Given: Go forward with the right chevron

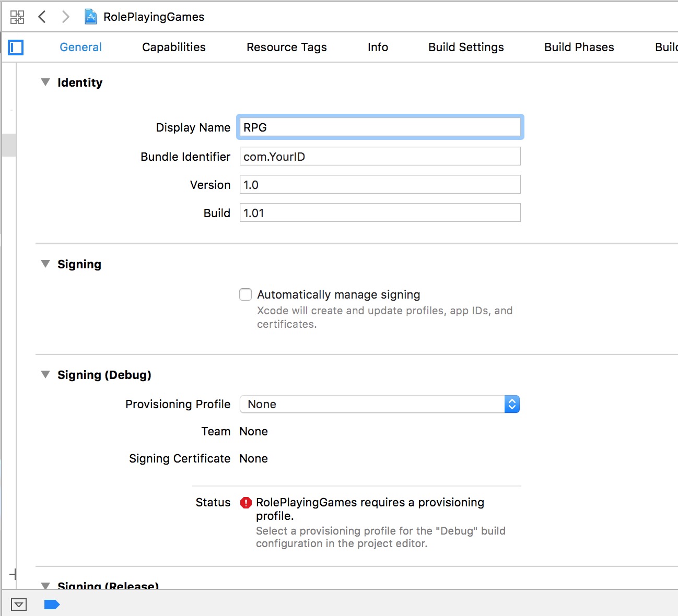Looking at the screenshot, I should tap(65, 17).
